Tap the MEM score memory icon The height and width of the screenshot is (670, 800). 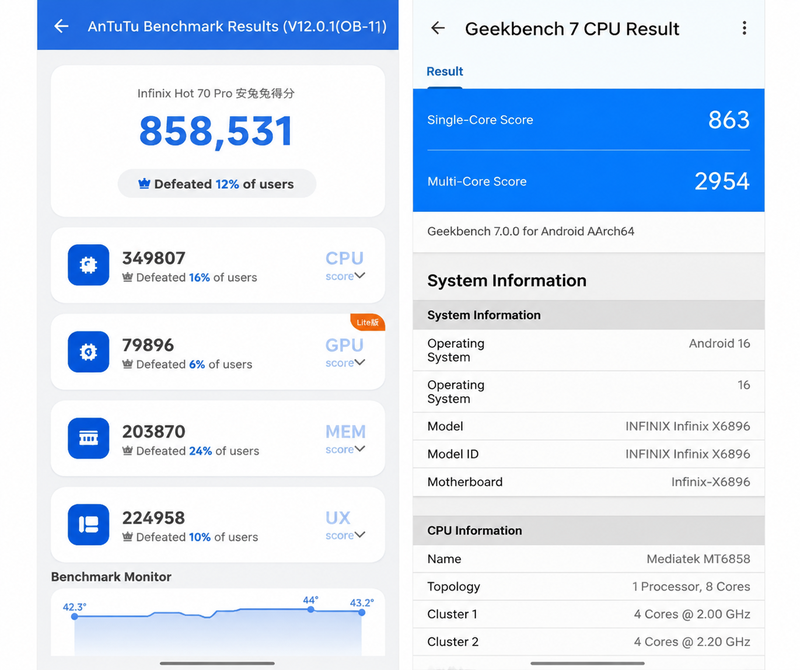pyautogui.click(x=88, y=438)
